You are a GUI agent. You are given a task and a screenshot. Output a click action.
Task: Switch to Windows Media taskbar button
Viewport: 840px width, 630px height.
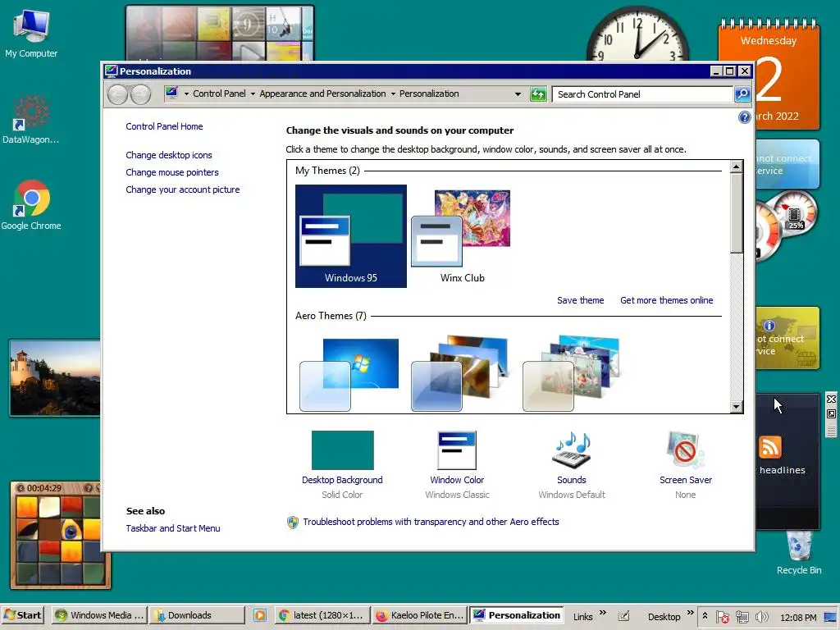coord(99,615)
